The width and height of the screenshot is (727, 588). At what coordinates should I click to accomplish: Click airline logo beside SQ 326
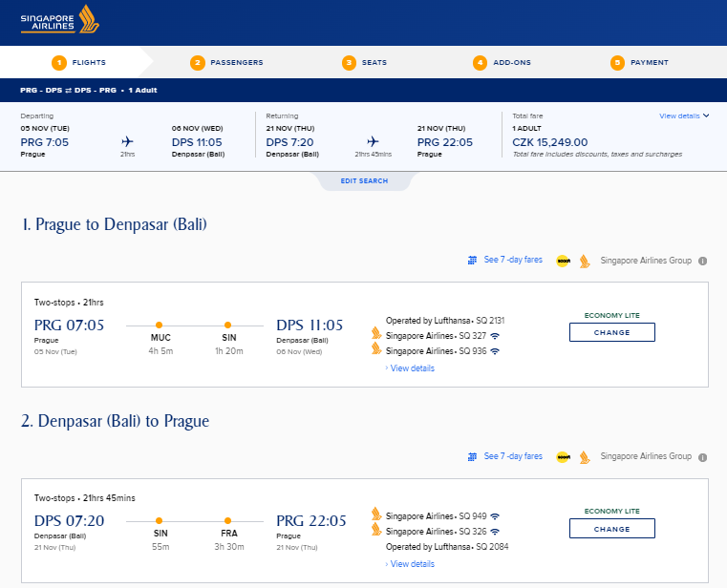coord(376,529)
